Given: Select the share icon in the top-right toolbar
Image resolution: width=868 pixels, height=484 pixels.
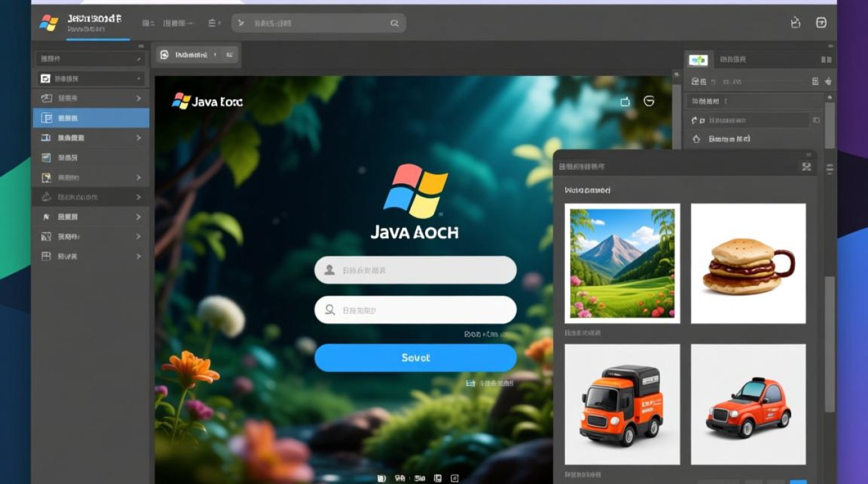Looking at the screenshot, I should click(x=796, y=22).
